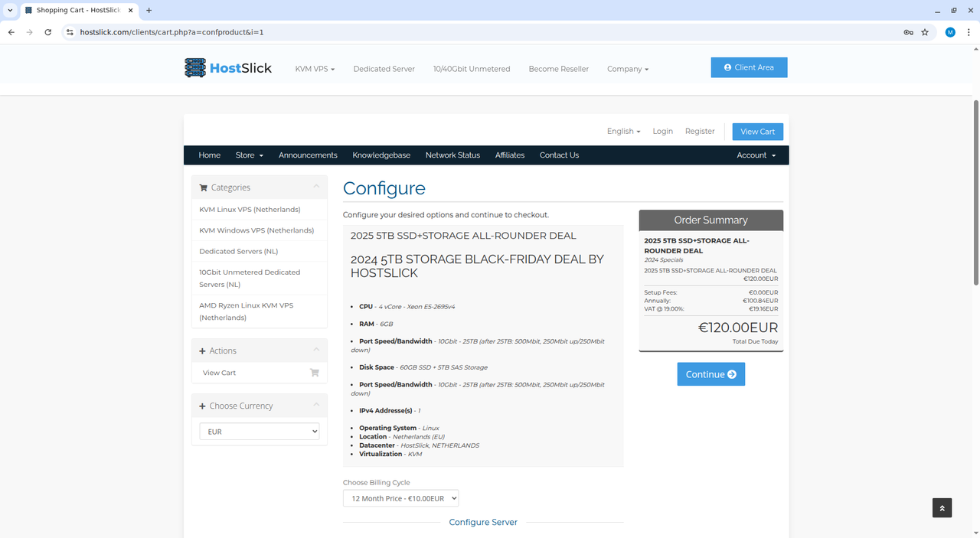Viewport: 980px width, 538px height.
Task: Select KVM Linux VPS (Netherlands) category
Action: [260, 209]
